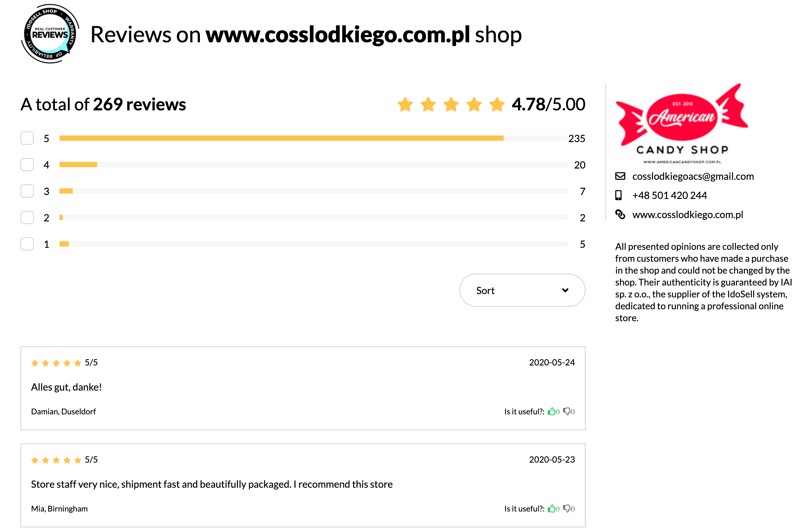This screenshot has height=532, width=805.
Task: Open the Sort dropdown
Action: click(522, 290)
